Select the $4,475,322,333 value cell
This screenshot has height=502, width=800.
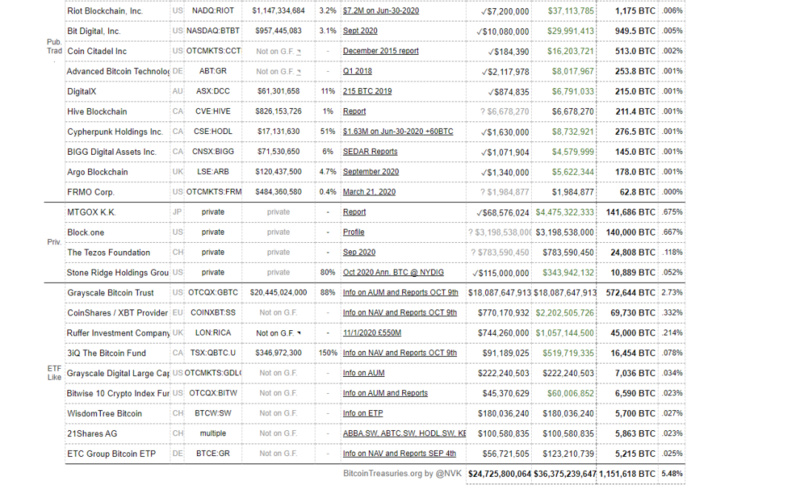click(x=564, y=212)
